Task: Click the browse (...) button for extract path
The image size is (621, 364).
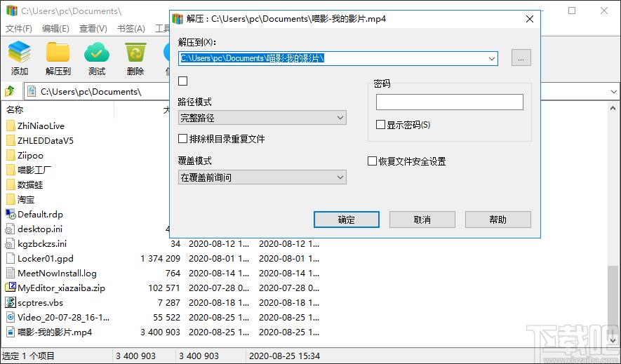Action: pyautogui.click(x=521, y=58)
